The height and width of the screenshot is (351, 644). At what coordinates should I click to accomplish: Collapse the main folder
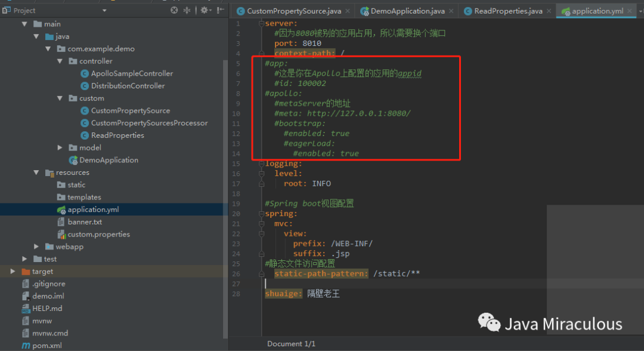pyautogui.click(x=24, y=24)
